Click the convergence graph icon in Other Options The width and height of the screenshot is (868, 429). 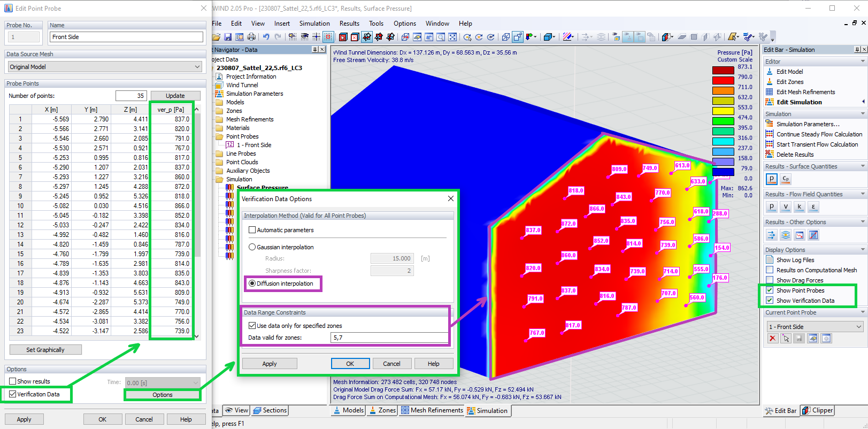800,235
